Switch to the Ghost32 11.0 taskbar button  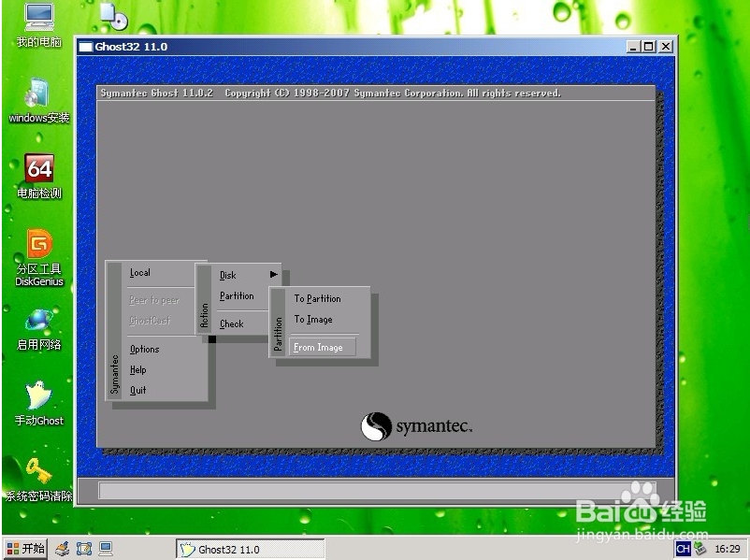click(x=251, y=549)
